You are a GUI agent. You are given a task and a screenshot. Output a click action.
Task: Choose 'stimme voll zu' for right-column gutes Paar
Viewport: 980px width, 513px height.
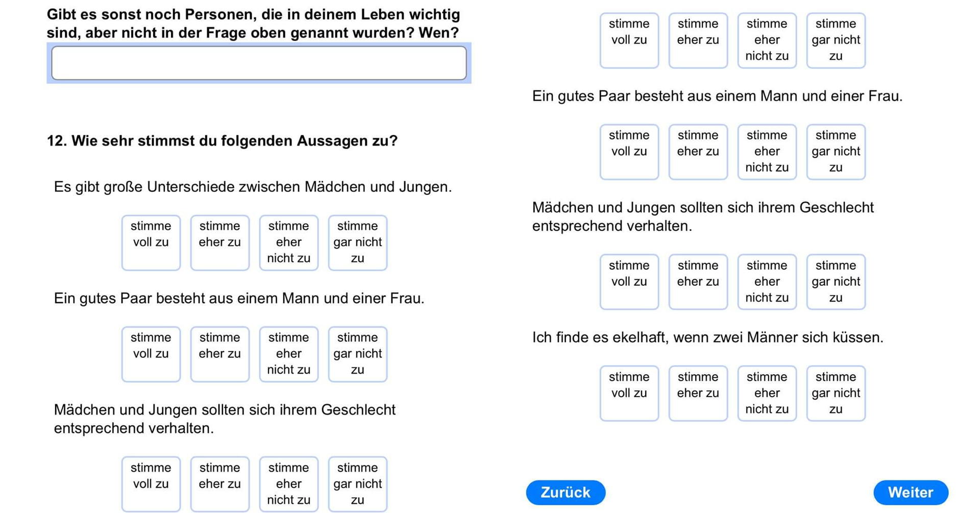click(629, 152)
